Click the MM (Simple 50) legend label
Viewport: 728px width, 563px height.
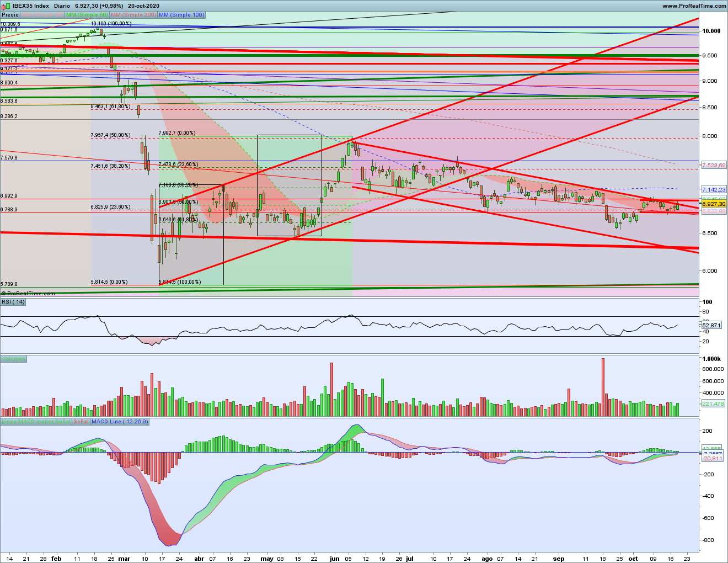[87, 15]
